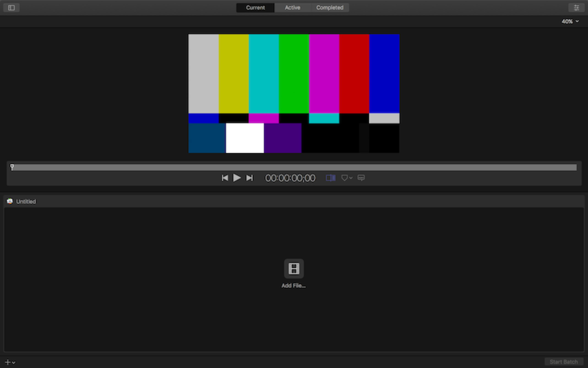Screen dimensions: 588x368
Task: Click the middle of the gray scrubber bar
Action: coord(294,168)
